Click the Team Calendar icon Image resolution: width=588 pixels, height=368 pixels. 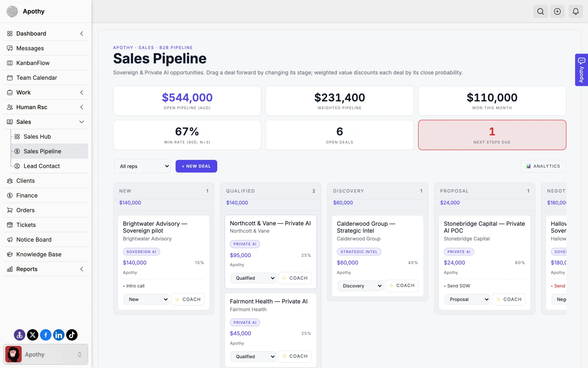point(10,78)
